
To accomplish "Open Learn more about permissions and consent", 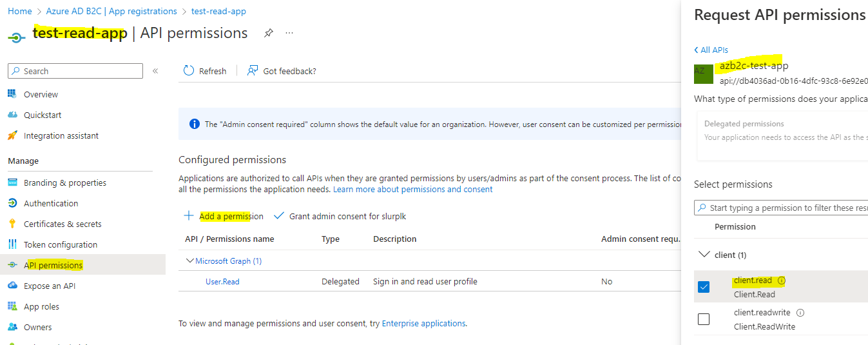I will click(412, 189).
